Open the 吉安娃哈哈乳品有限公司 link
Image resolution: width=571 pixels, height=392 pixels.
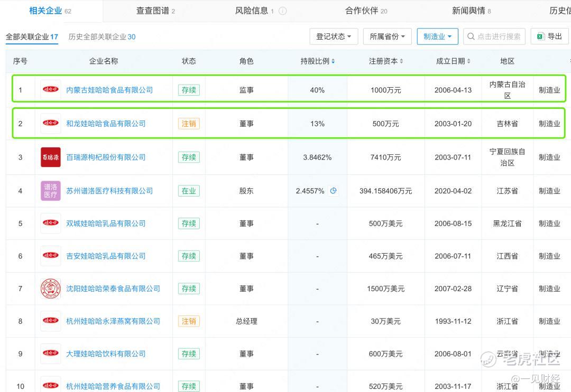106,256
